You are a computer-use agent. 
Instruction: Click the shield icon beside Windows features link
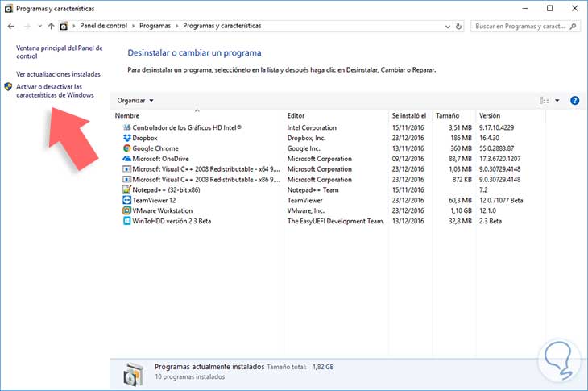point(8,87)
